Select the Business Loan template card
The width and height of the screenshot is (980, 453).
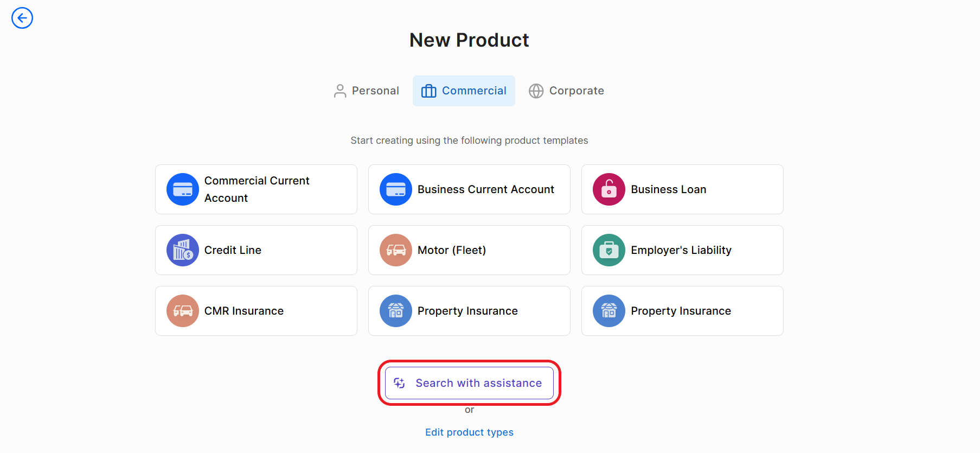point(682,189)
